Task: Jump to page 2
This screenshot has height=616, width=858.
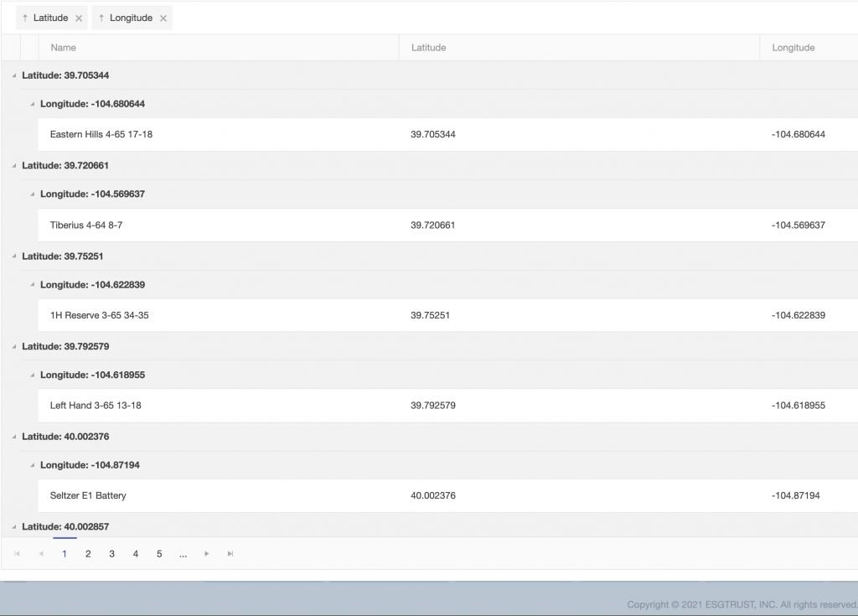Action: pos(88,554)
